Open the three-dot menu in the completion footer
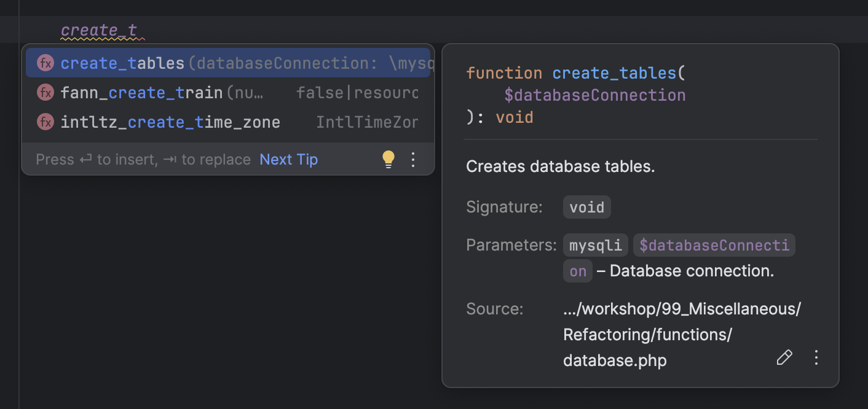Screen dimensions: 868x409 (412, 159)
